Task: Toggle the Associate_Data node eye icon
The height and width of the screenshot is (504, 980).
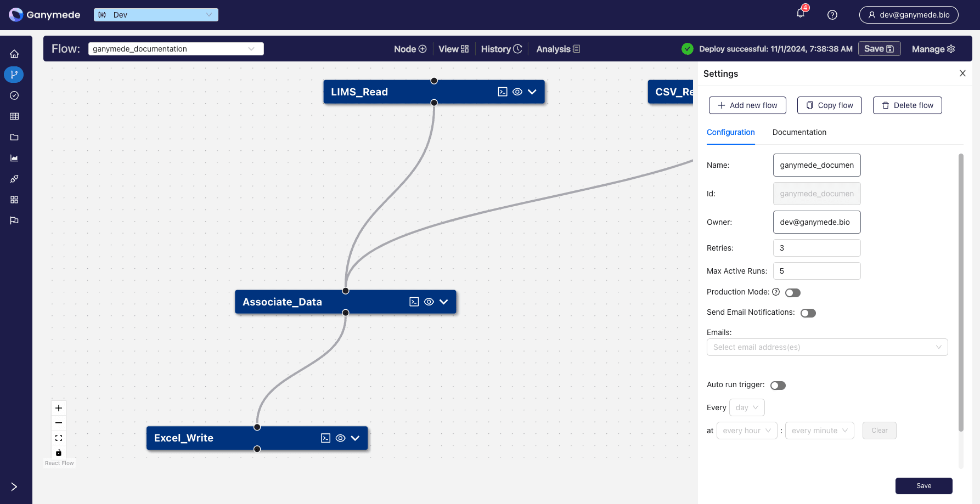Action: [x=429, y=302]
